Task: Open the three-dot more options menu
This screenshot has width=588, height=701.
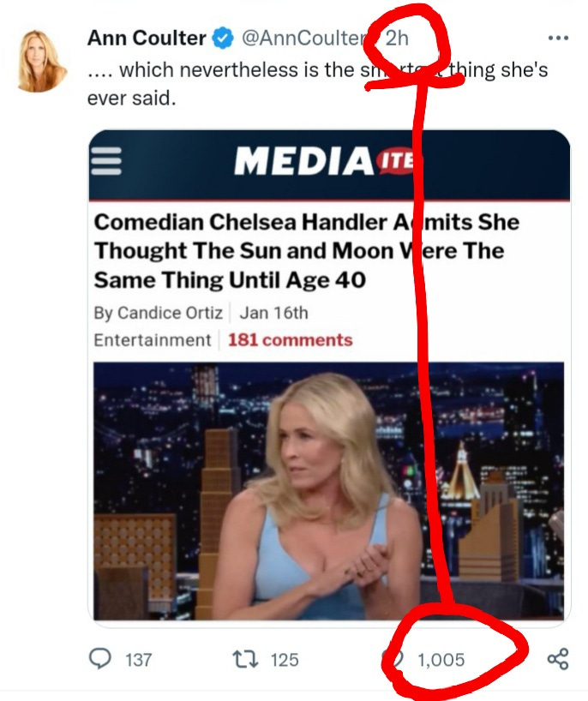Action: tap(558, 38)
